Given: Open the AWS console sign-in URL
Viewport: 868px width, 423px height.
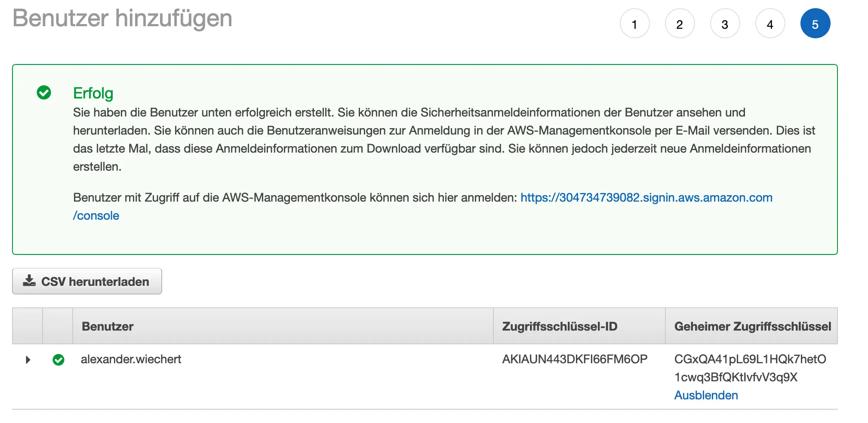Looking at the screenshot, I should 646,198.
